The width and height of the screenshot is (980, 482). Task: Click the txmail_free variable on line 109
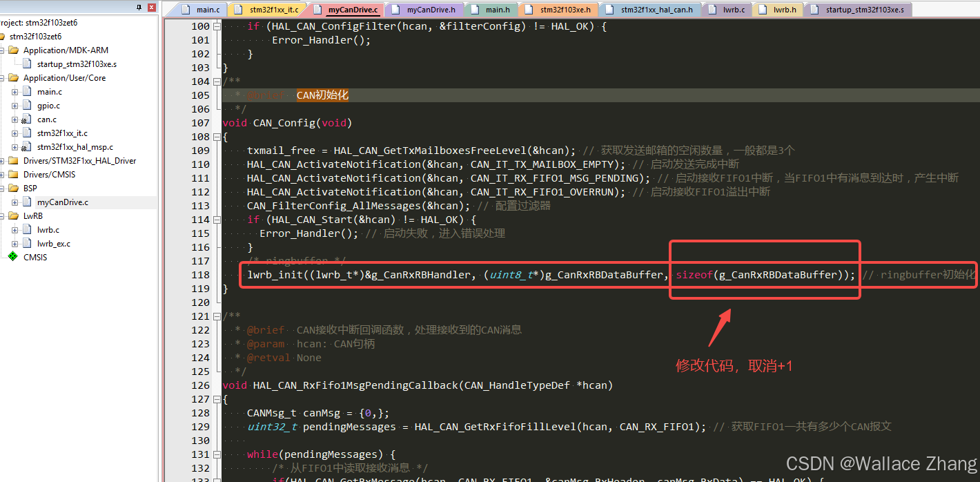[282, 151]
